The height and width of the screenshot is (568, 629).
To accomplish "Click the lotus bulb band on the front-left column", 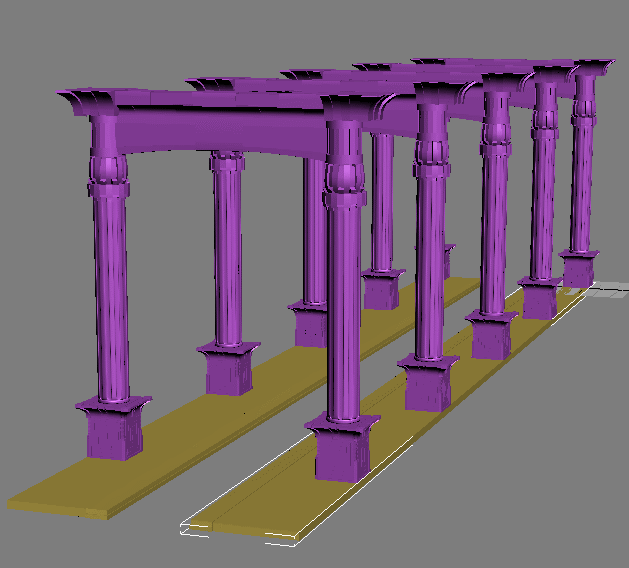I will pyautogui.click(x=106, y=165).
